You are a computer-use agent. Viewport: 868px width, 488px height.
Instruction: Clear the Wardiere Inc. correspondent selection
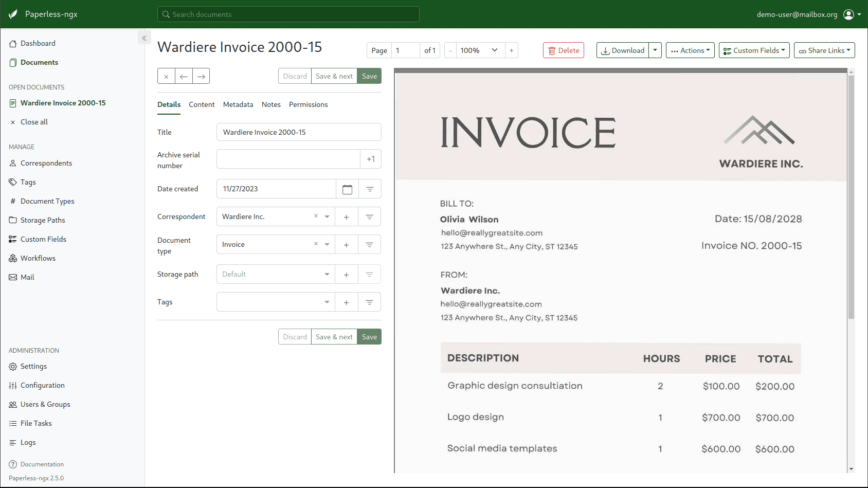pyautogui.click(x=316, y=216)
